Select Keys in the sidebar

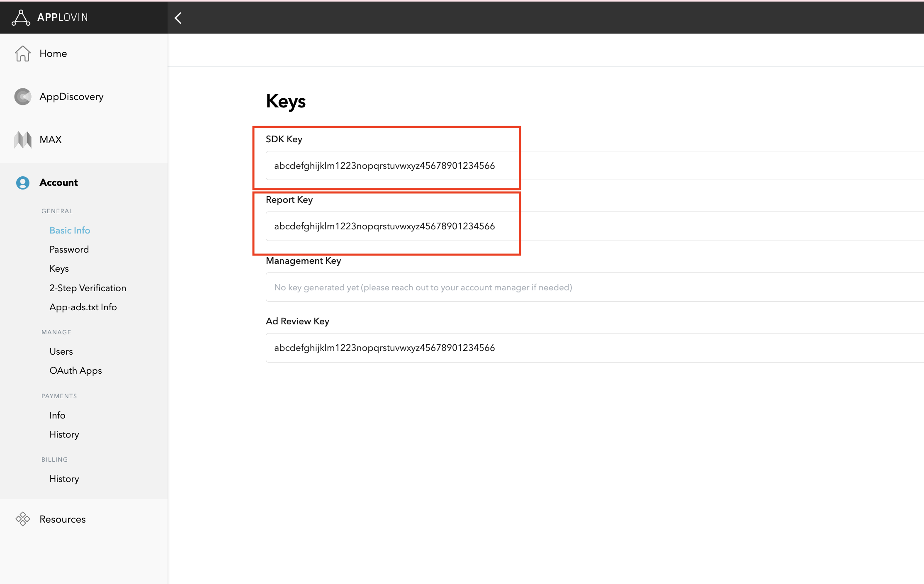59,268
